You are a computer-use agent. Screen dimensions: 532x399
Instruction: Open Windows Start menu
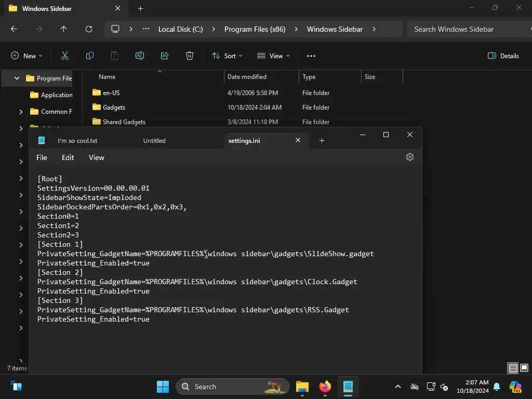tap(163, 387)
